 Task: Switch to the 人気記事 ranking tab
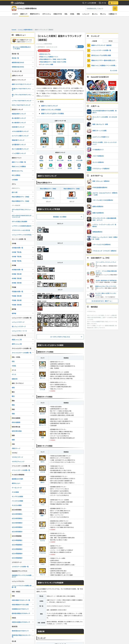(x=94, y=41)
